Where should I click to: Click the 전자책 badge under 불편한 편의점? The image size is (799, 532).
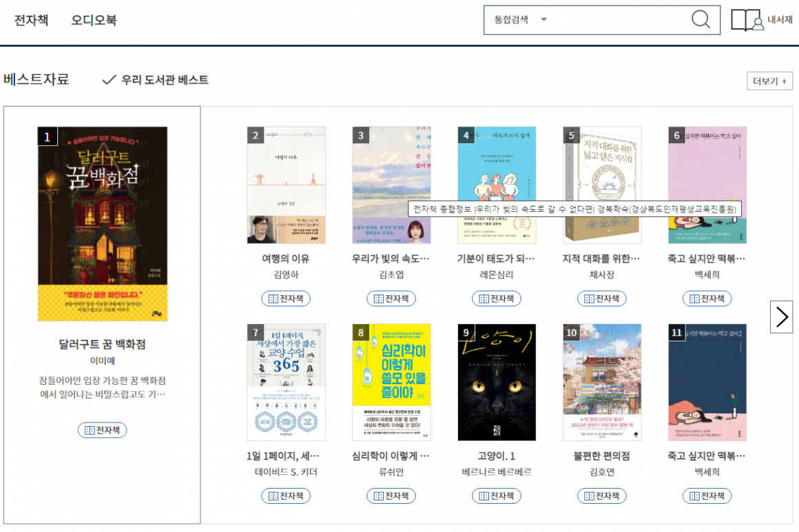(x=601, y=496)
